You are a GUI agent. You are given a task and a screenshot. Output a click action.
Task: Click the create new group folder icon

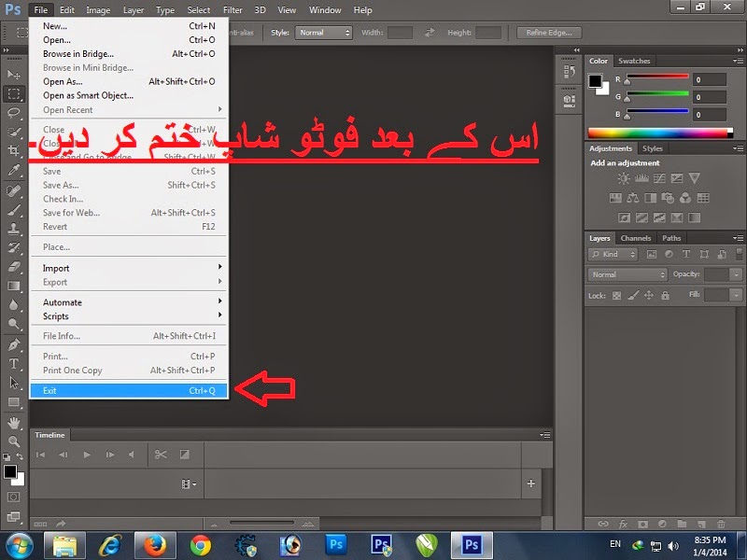click(682, 524)
